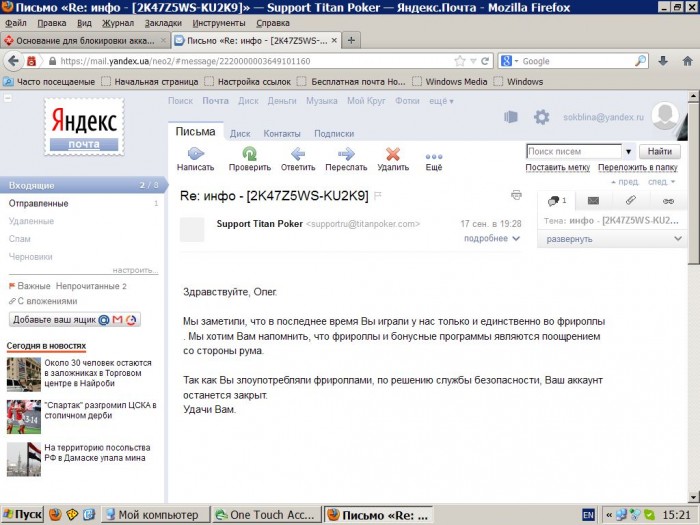The width and height of the screenshot is (700, 525).
Task: Open news about Спартак and ЦСКА
Action: 100,410
